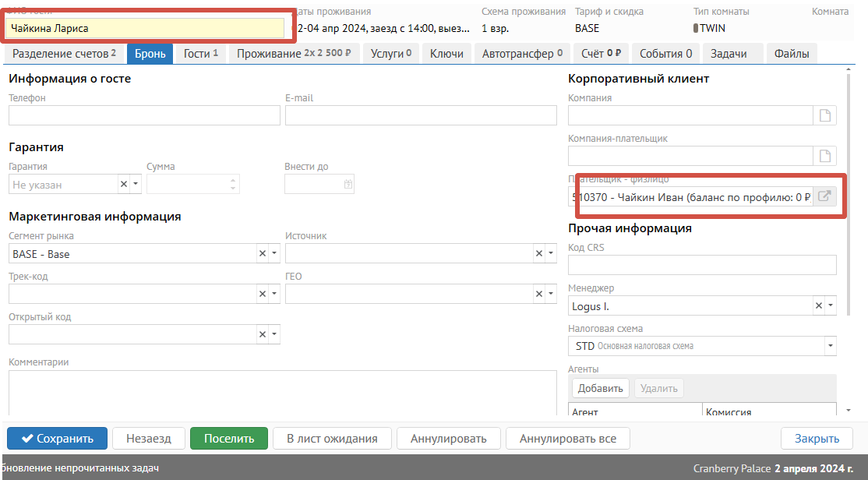Image resolution: width=868 pixels, height=480 pixels.
Task: Clear Гарантия field with X icon
Action: tap(123, 185)
